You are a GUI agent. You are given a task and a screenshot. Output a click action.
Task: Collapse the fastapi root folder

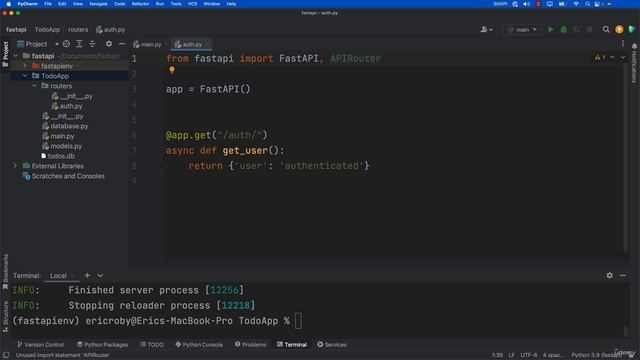16,56
